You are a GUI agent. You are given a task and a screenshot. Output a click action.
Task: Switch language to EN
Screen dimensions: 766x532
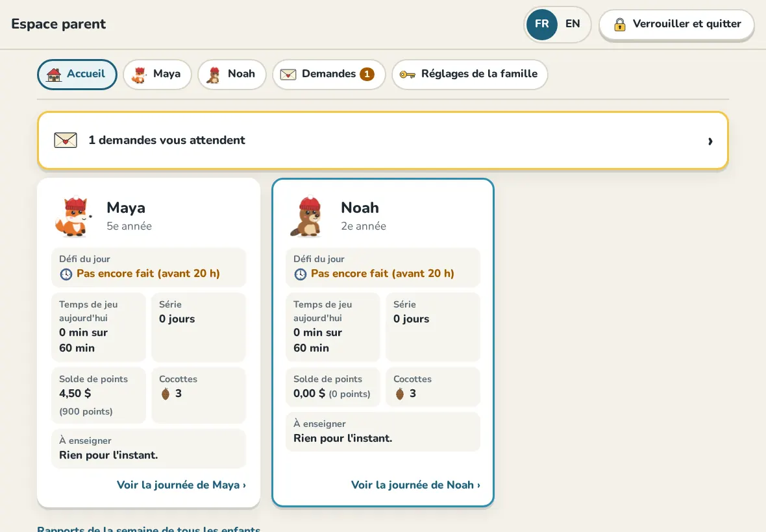573,24
